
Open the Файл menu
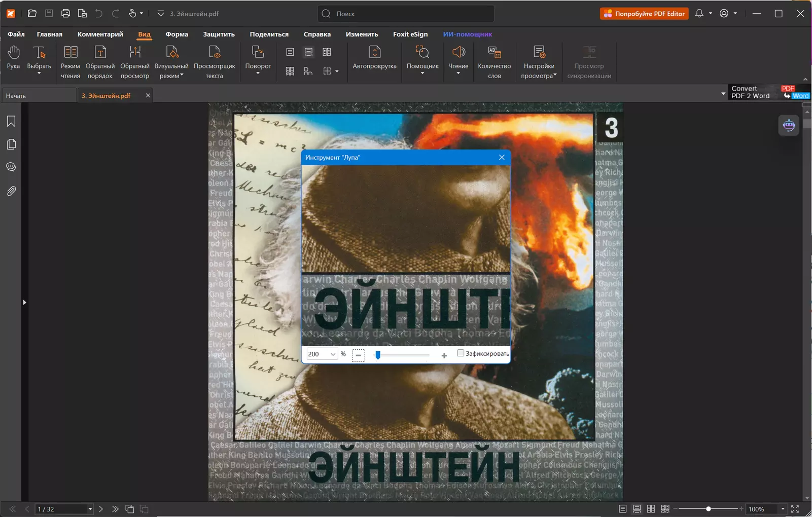click(16, 34)
